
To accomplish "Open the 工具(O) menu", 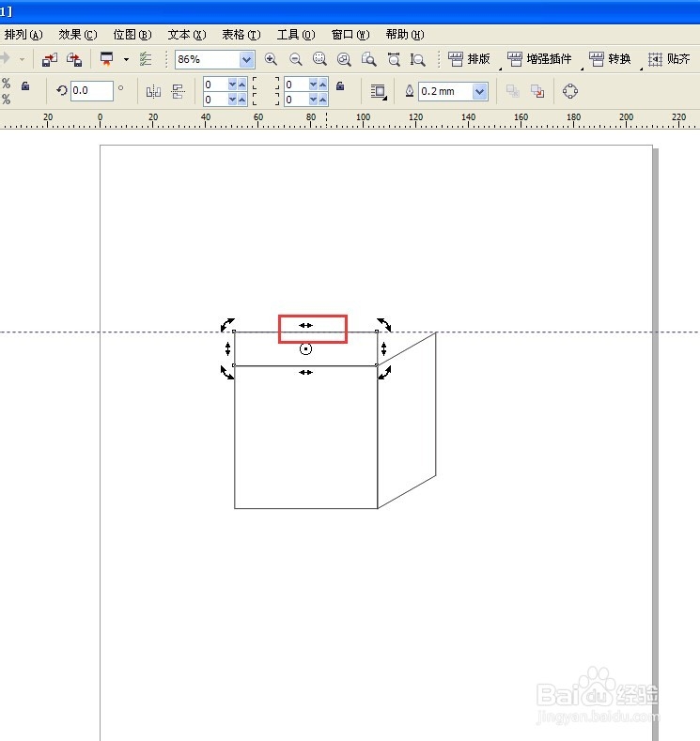I will click(x=296, y=35).
